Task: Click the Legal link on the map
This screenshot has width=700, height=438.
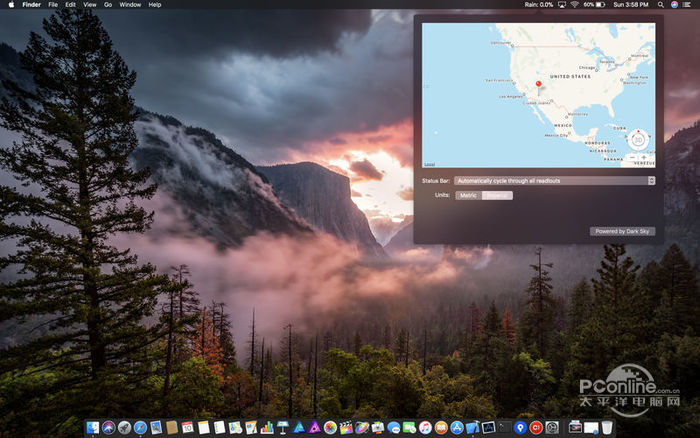Action: click(430, 164)
